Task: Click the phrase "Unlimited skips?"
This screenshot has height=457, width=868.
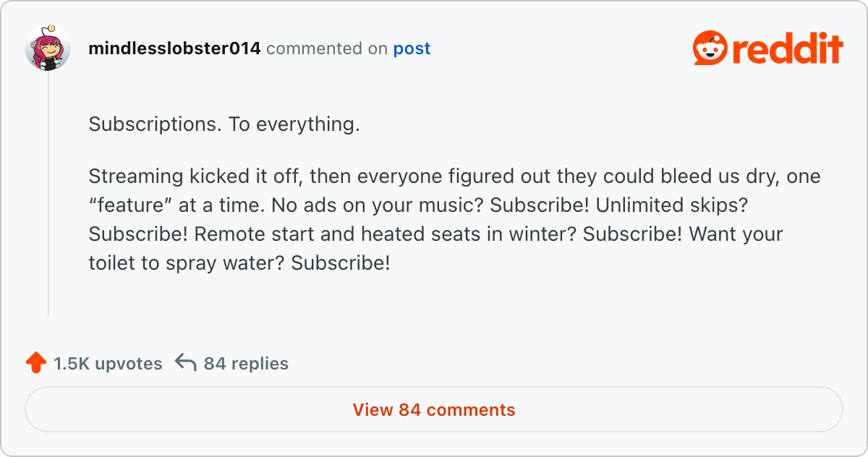Action: coord(671,205)
